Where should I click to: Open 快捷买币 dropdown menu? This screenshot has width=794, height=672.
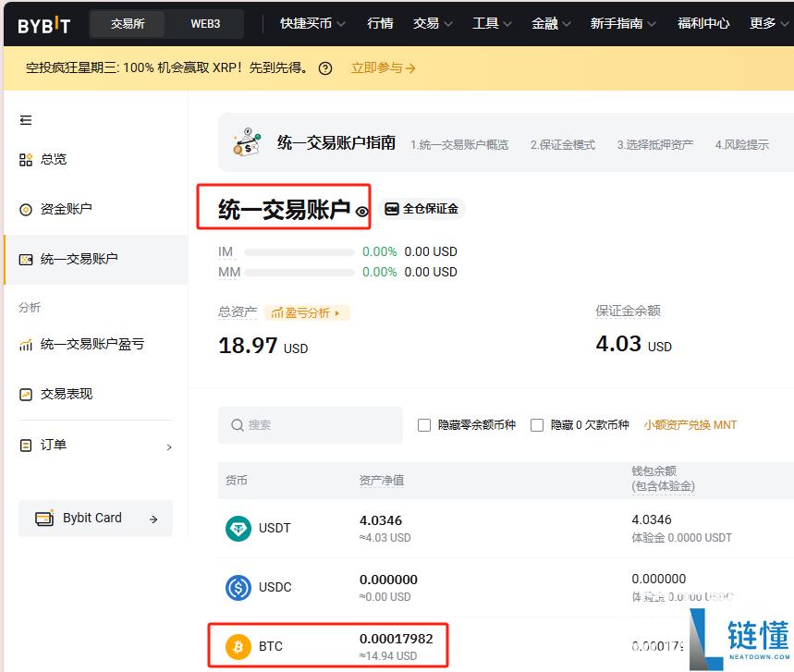click(312, 23)
